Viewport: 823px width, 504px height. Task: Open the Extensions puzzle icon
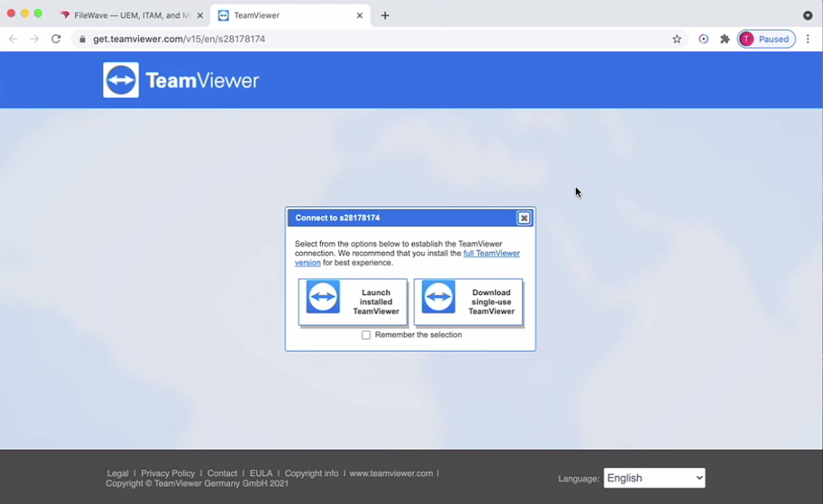click(x=725, y=39)
